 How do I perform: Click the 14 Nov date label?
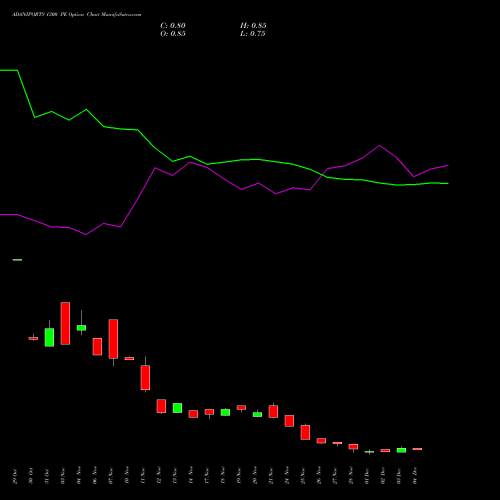(191, 476)
